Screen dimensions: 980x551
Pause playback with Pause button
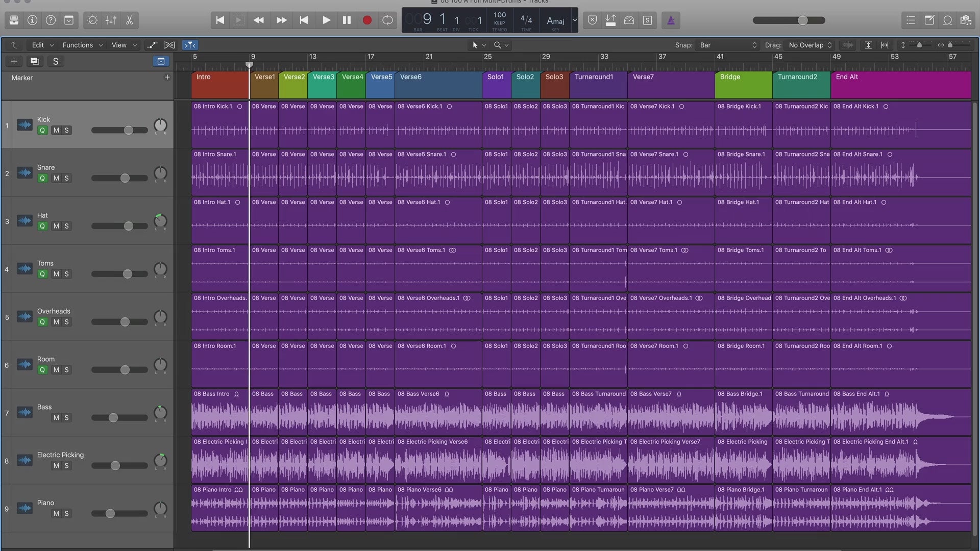click(347, 20)
